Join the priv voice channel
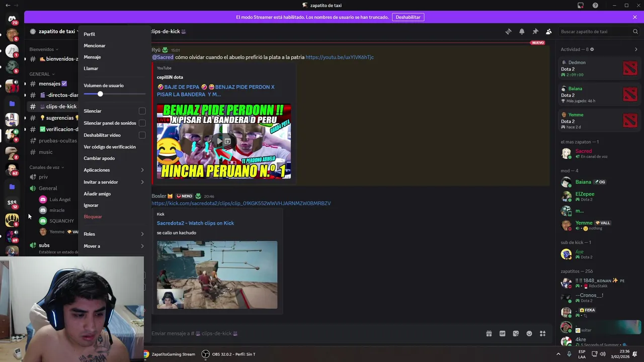 (43, 177)
